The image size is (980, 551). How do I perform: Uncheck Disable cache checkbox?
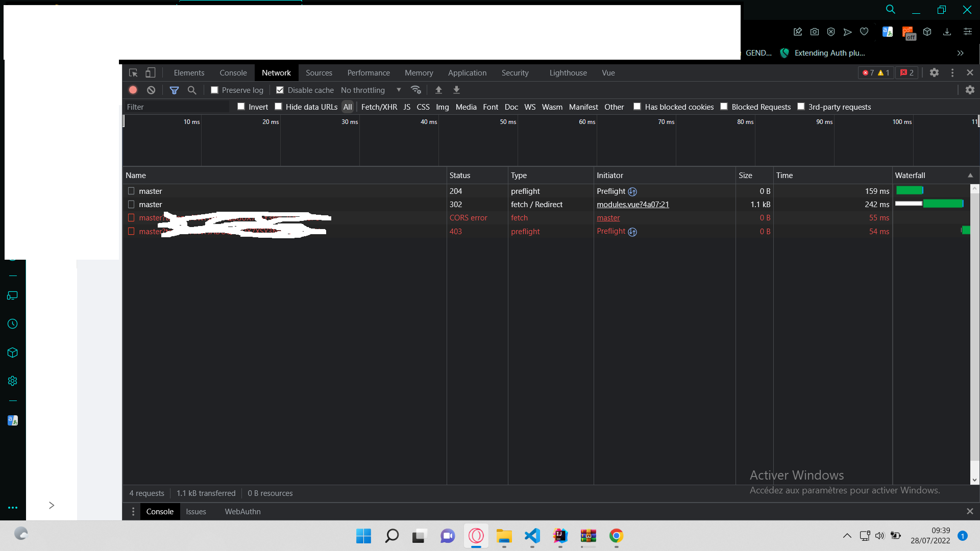point(280,90)
